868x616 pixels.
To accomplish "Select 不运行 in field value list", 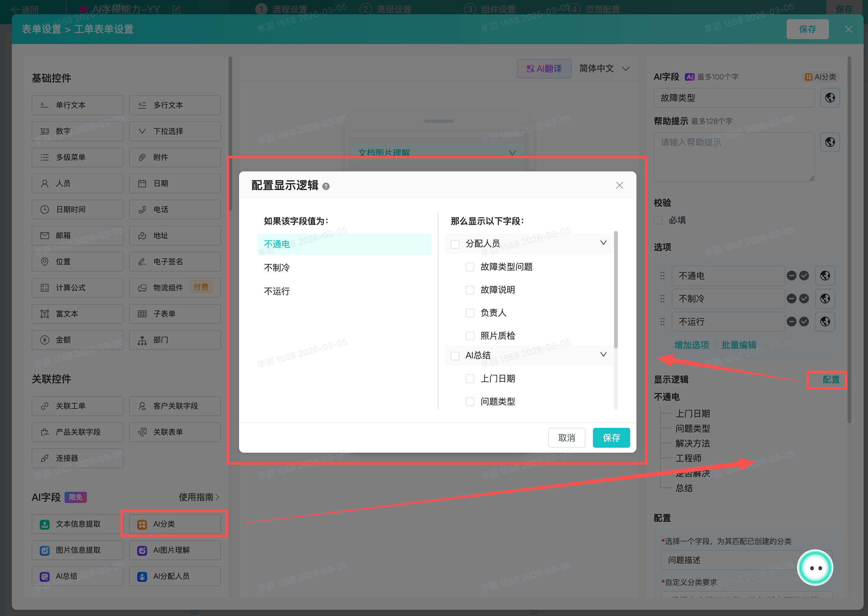I will [x=277, y=291].
